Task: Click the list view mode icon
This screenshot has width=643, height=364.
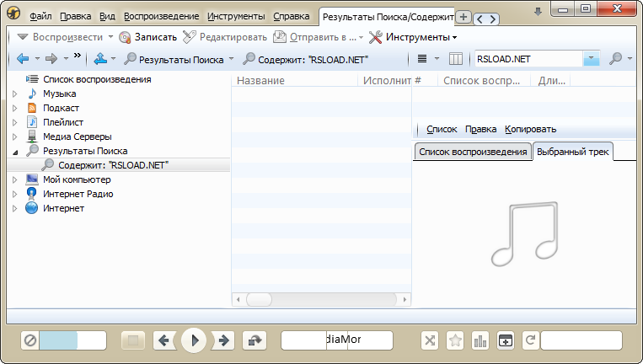Action: tap(422, 59)
